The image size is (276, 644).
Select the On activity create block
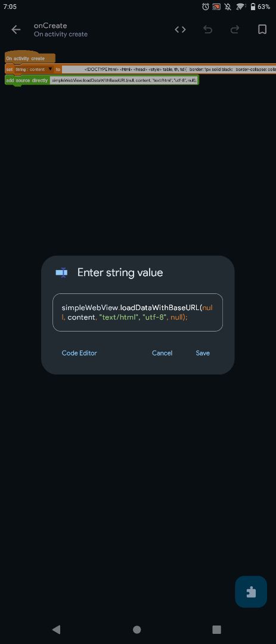[x=30, y=58]
